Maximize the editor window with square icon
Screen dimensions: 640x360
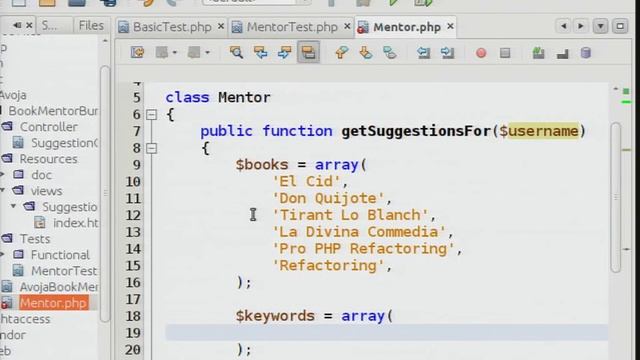[x=620, y=26]
